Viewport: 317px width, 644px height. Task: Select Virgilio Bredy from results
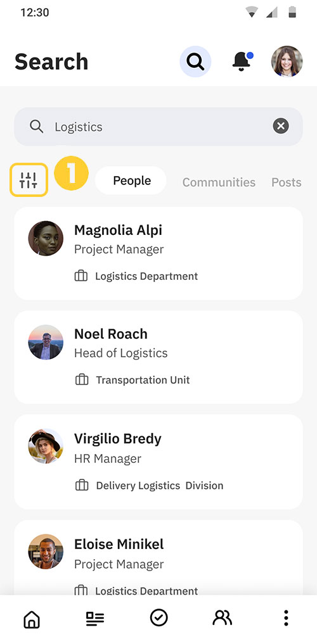click(x=158, y=462)
